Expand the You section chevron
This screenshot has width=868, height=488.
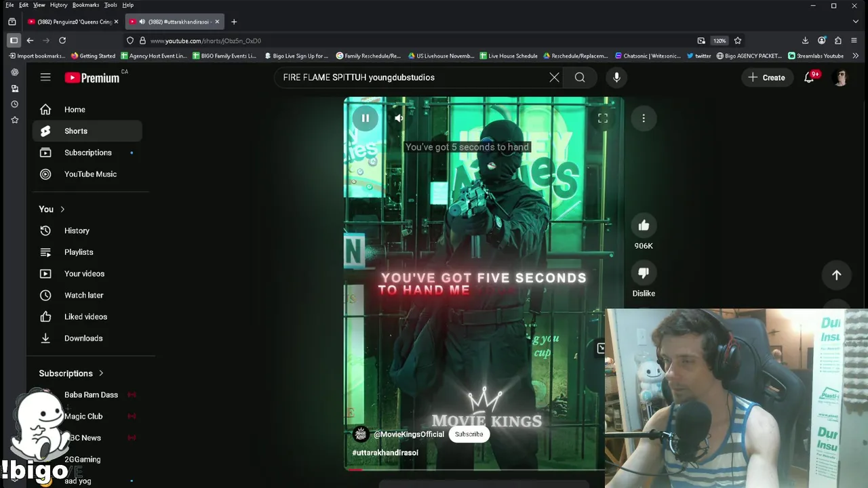pyautogui.click(x=62, y=209)
